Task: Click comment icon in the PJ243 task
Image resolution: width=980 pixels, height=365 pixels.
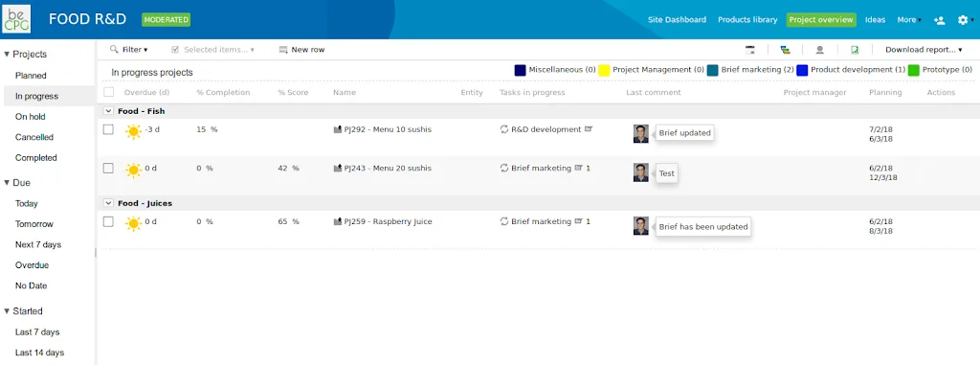Action: (578, 168)
